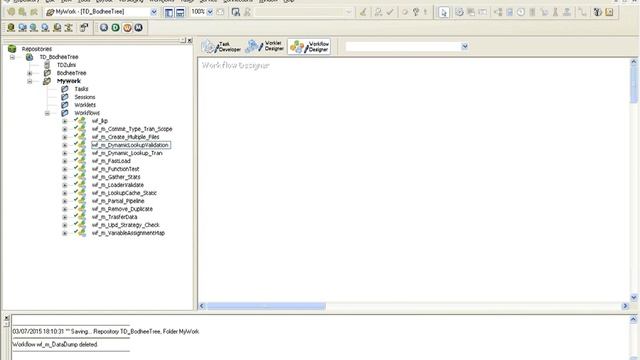The height and width of the screenshot is (360, 640).
Task: Select wf_m_Partial_Pipeline workflow
Action: [118, 201]
